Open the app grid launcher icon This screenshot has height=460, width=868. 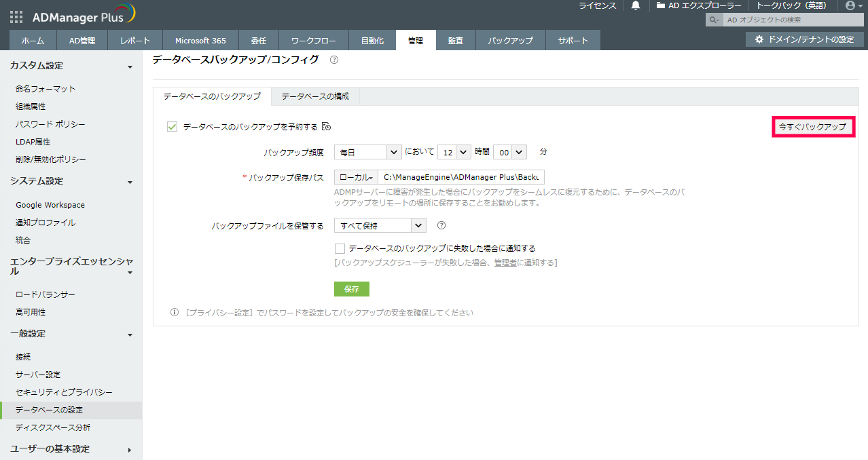point(16,18)
